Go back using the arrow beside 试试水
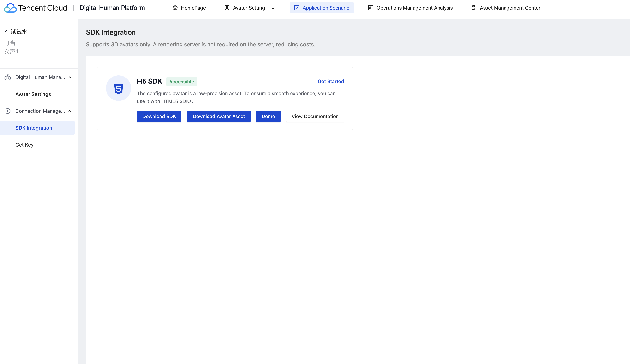 point(6,32)
